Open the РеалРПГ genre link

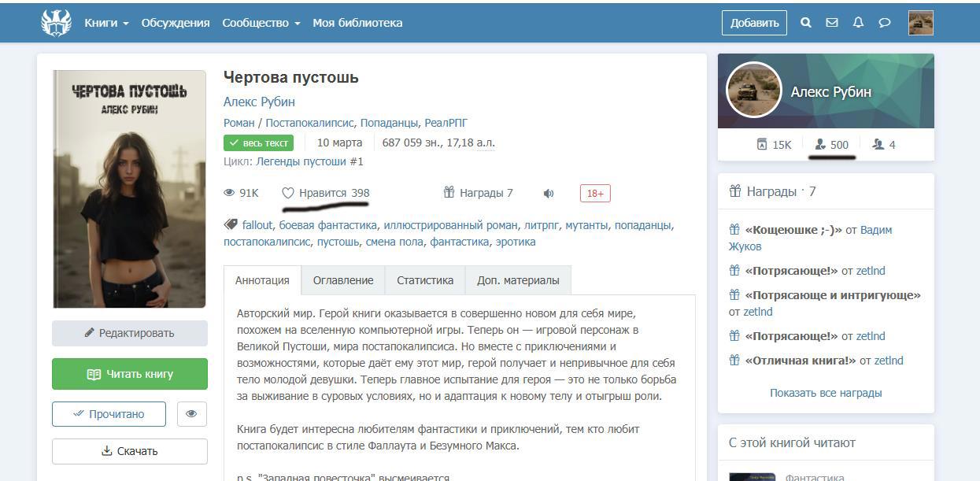[446, 122]
